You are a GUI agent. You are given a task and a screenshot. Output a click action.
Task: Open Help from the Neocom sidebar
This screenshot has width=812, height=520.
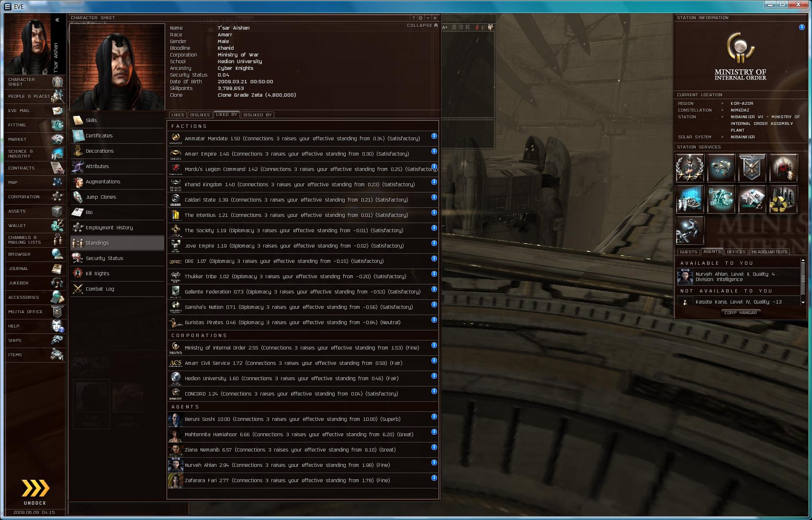click(35, 326)
